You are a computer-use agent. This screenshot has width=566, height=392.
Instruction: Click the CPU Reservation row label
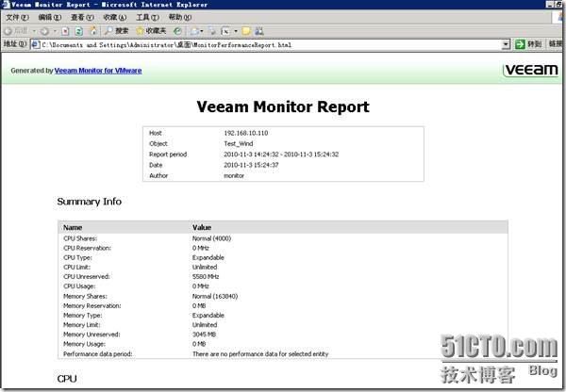[87, 248]
